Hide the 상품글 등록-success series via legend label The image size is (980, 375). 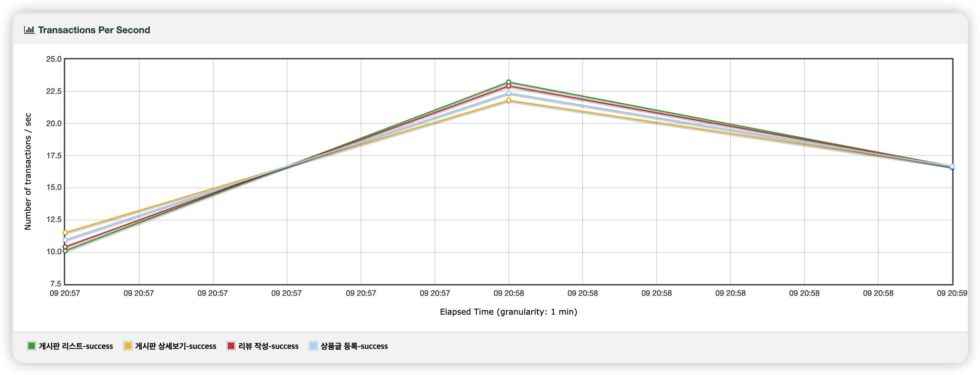(354, 346)
